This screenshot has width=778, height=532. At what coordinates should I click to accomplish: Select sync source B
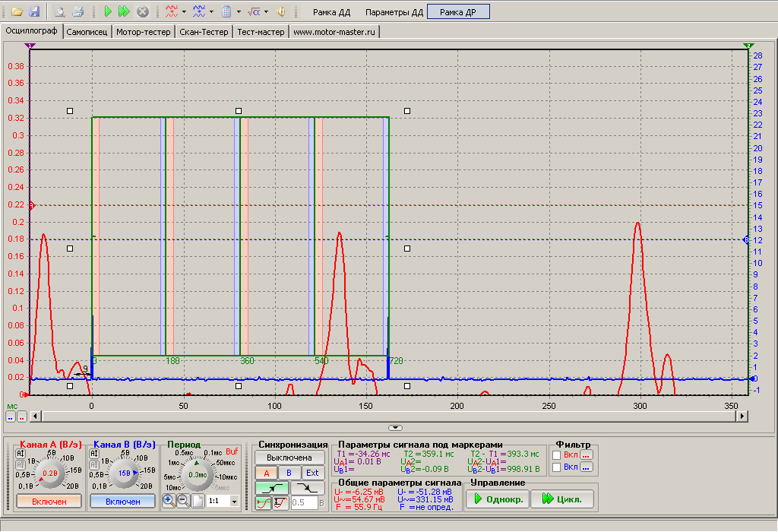coord(289,473)
